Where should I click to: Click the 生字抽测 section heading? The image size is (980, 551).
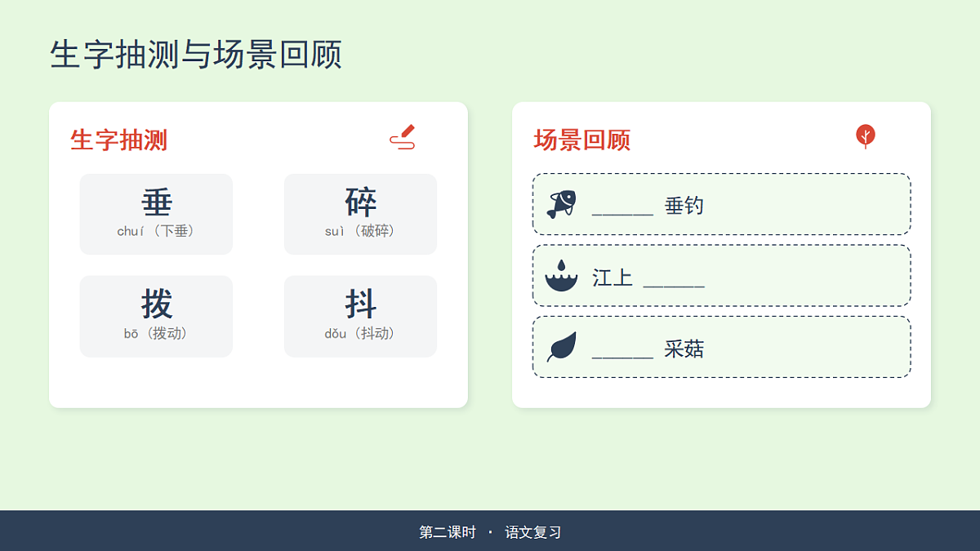click(119, 140)
